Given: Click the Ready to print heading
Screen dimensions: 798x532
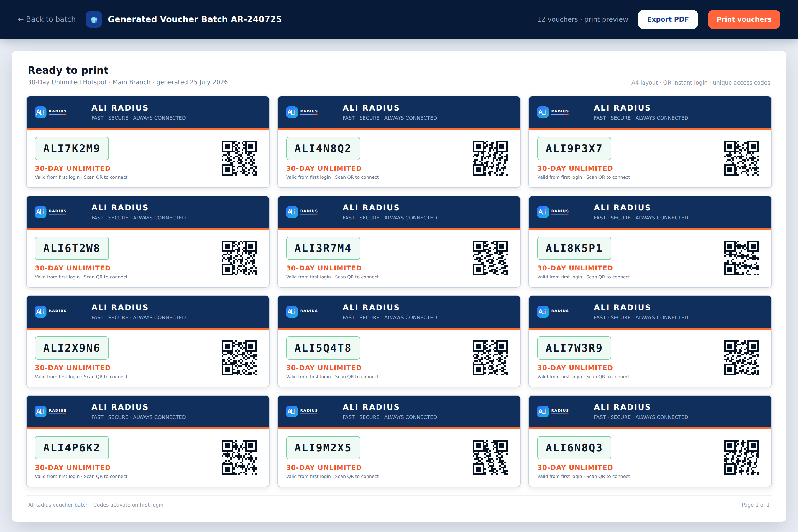Looking at the screenshot, I should tap(68, 70).
